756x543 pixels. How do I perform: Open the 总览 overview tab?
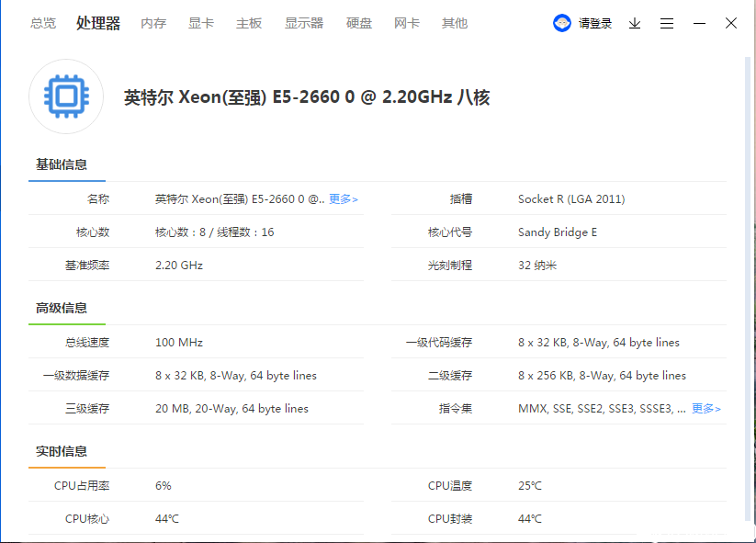pyautogui.click(x=43, y=23)
